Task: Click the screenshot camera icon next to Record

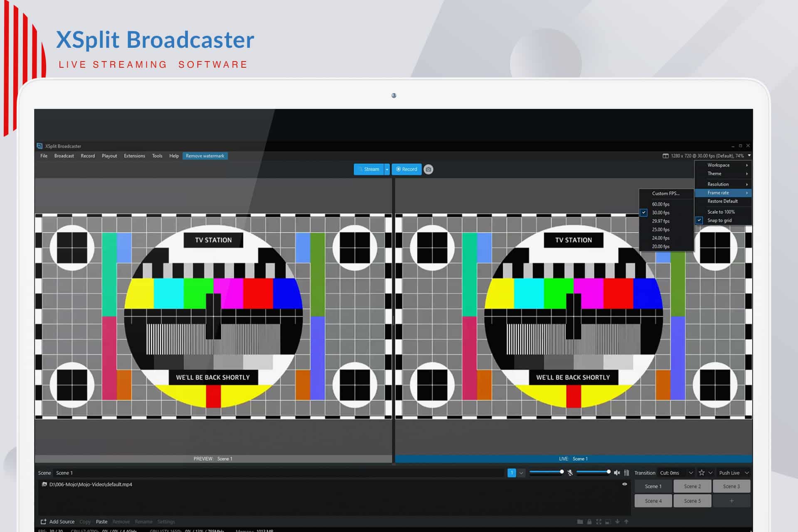Action: [429, 169]
